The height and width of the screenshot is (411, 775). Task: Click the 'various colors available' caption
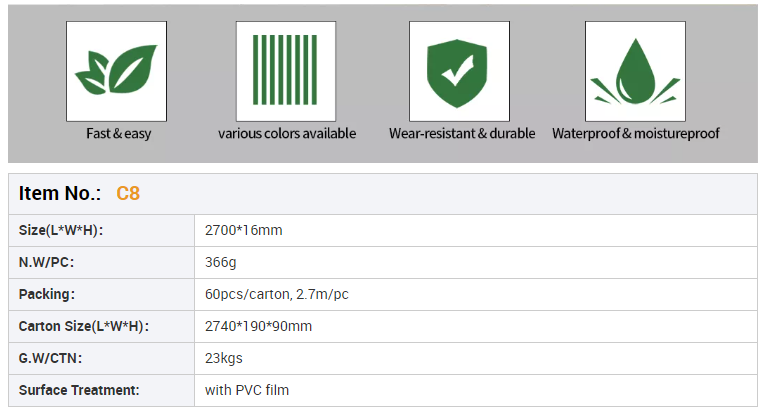point(287,133)
